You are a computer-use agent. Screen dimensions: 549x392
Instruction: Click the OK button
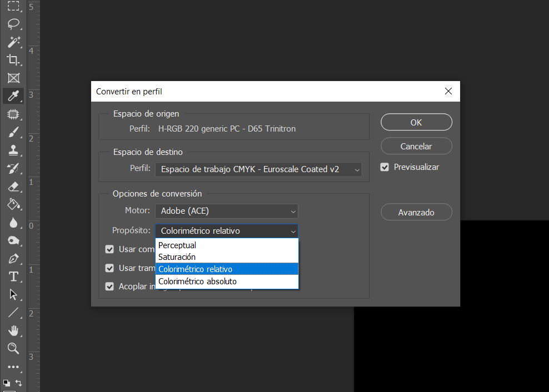416,123
